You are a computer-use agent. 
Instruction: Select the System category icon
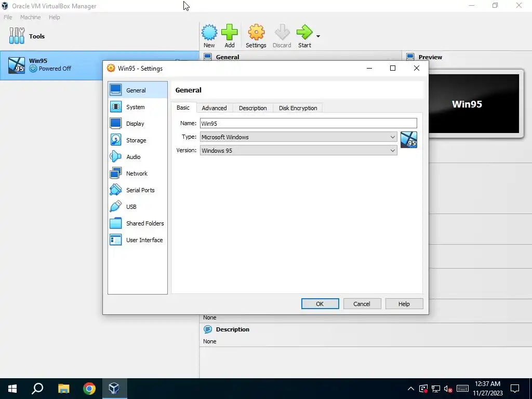(116, 107)
